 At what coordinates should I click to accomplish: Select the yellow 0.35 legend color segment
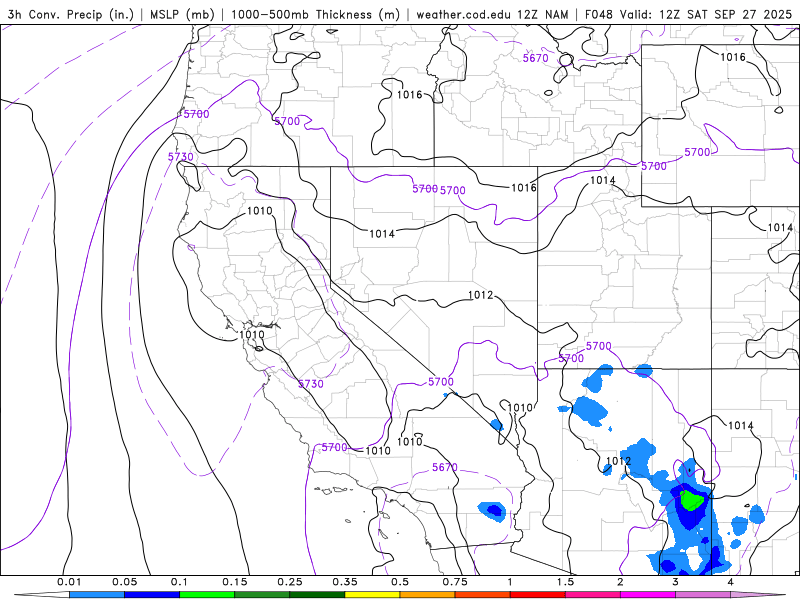[x=372, y=595]
